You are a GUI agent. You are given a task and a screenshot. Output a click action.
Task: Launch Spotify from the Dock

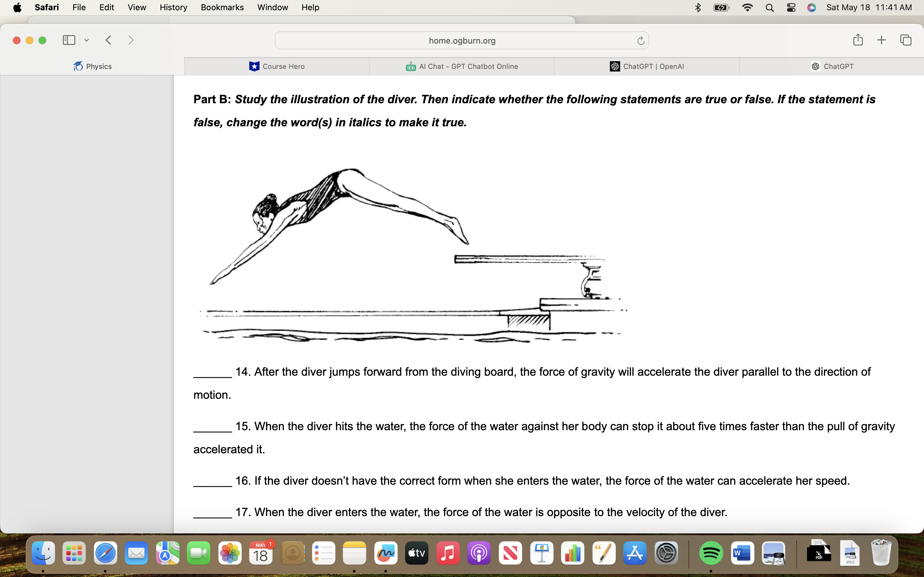tap(711, 553)
